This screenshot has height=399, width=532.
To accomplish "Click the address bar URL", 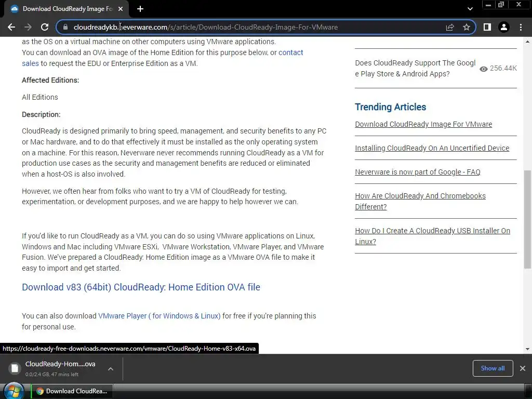I will pyautogui.click(x=205, y=27).
